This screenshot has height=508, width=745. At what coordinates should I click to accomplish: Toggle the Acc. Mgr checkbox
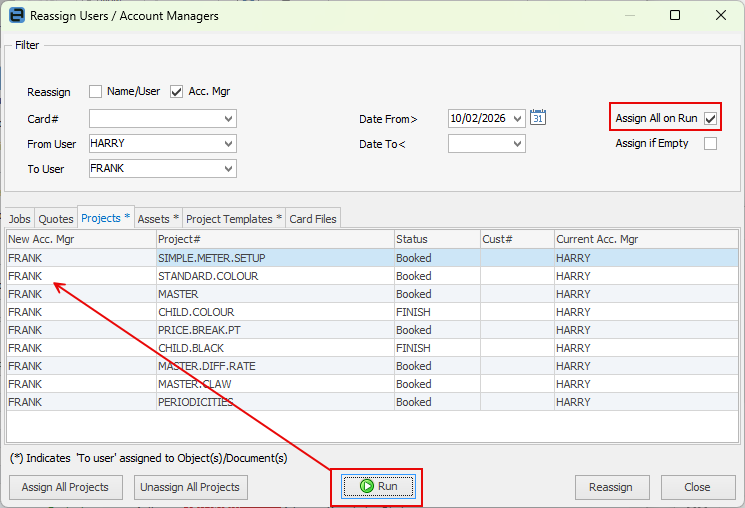176,91
